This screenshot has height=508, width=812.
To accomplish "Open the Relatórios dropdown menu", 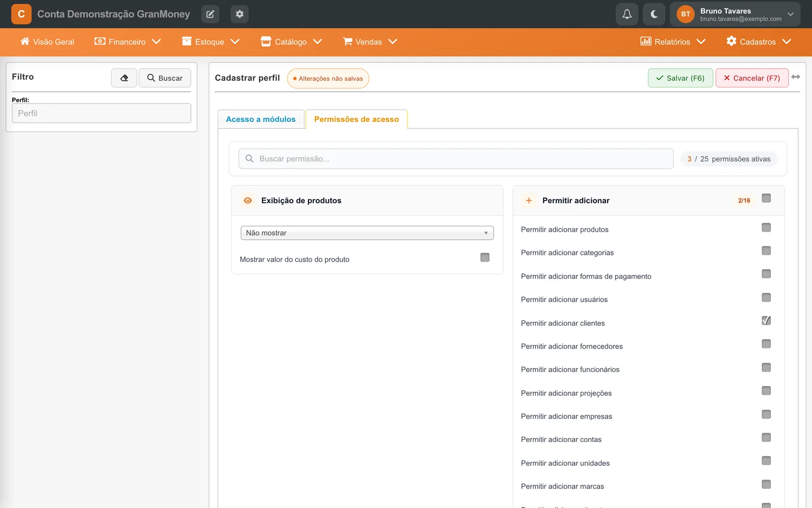I will pos(673,42).
